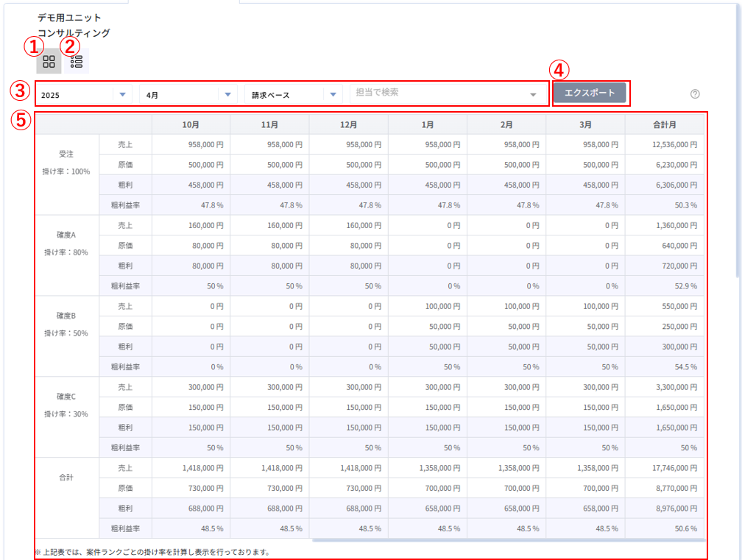
Task: Click the 確度B row group label
Action: [x=67, y=316]
